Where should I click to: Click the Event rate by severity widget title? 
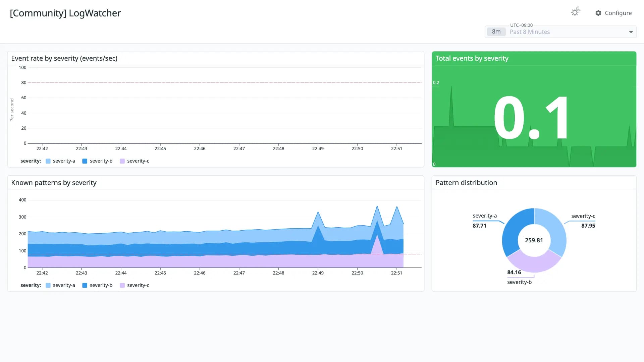[x=64, y=58]
